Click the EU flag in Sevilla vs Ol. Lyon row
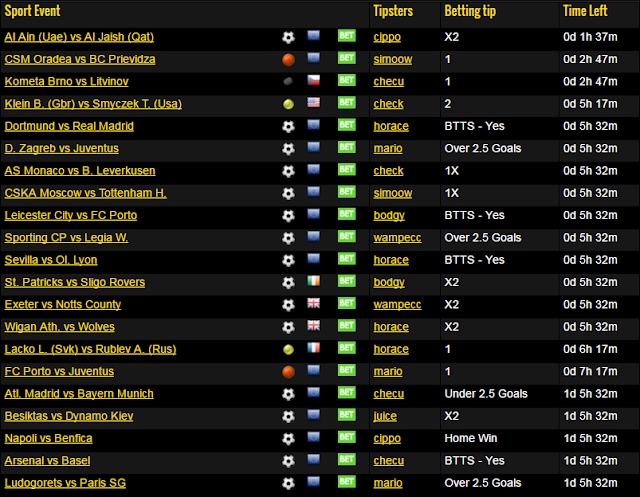The width and height of the screenshot is (640, 497). [x=313, y=258]
